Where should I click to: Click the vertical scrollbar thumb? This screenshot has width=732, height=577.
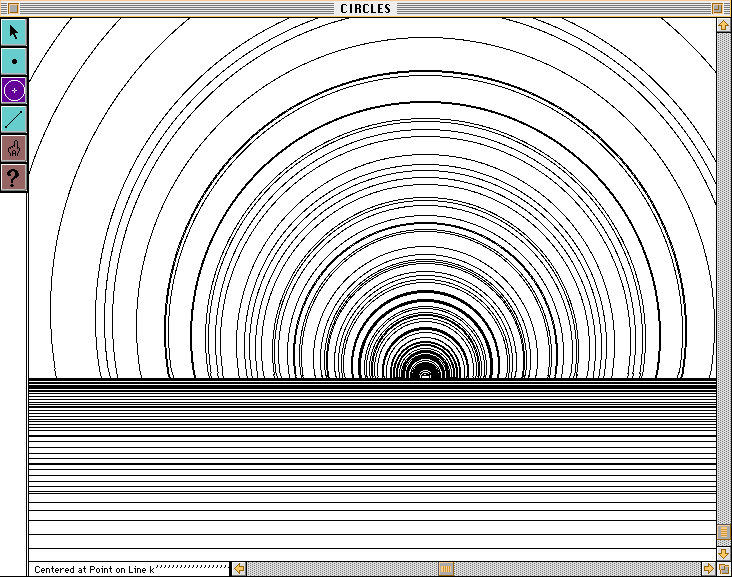pos(723,532)
